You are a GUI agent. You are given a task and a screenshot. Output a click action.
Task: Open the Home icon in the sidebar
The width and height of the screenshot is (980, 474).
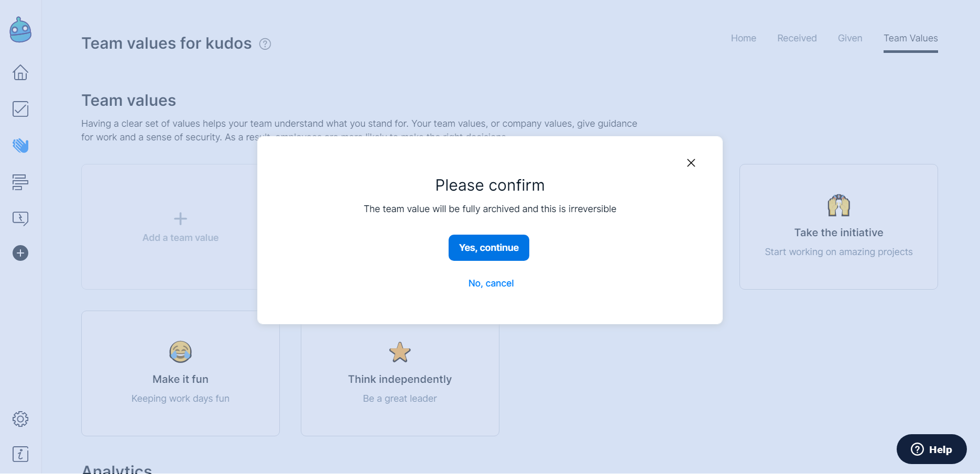20,72
